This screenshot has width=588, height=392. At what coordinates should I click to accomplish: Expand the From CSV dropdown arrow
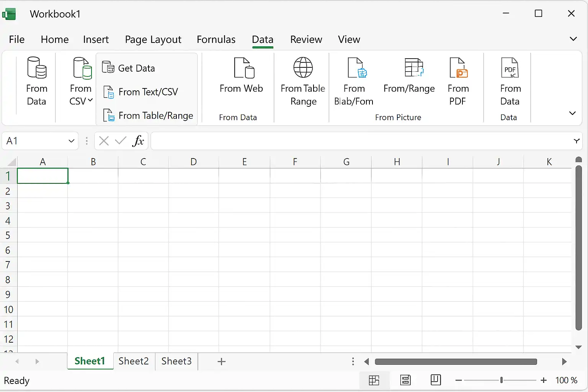90,101
